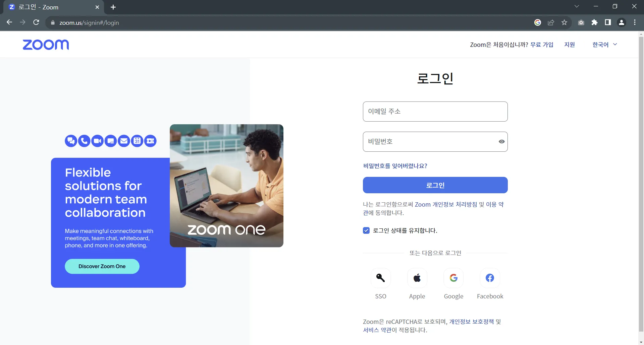Image resolution: width=644 pixels, height=345 pixels.
Task: Click the 이메일 주소 input field
Action: click(x=435, y=112)
